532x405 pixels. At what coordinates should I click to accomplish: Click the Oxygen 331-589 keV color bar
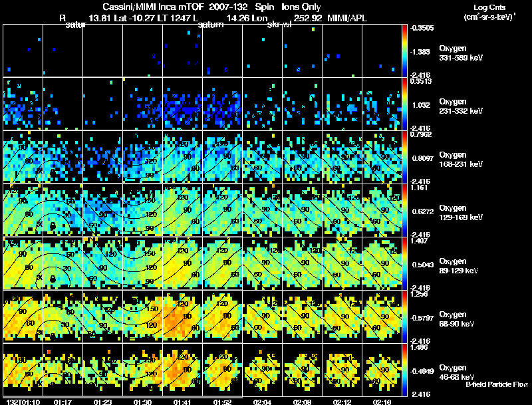406,51
